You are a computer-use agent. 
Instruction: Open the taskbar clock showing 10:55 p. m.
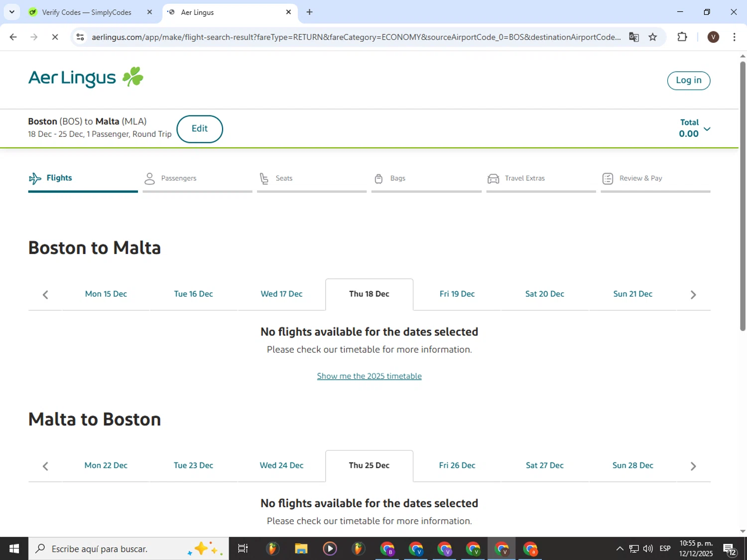(x=696, y=549)
